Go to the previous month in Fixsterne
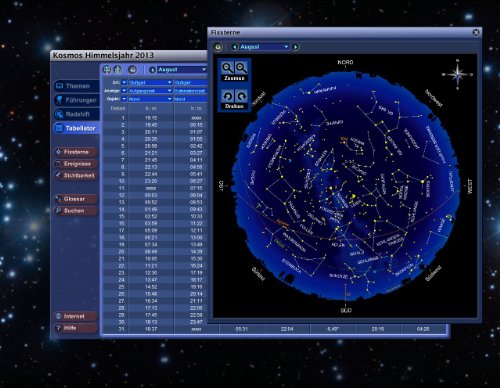Viewport: 500px width, 388px height. click(x=235, y=47)
